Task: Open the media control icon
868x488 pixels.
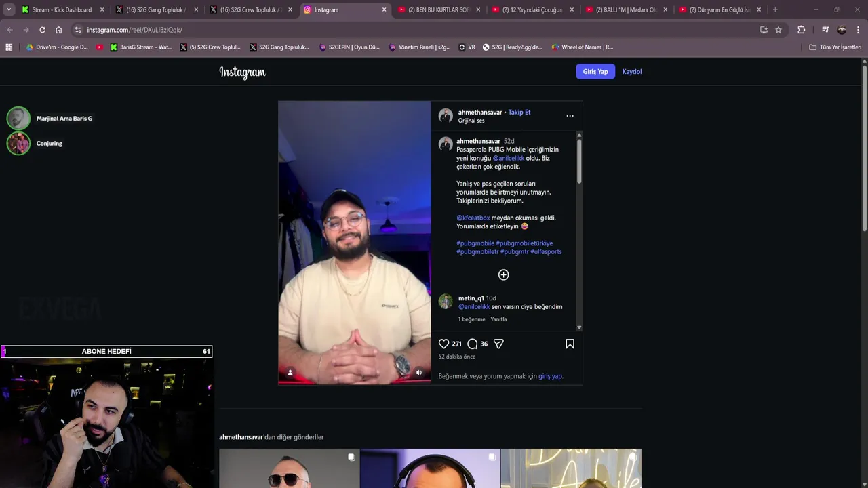Action: pos(825,30)
